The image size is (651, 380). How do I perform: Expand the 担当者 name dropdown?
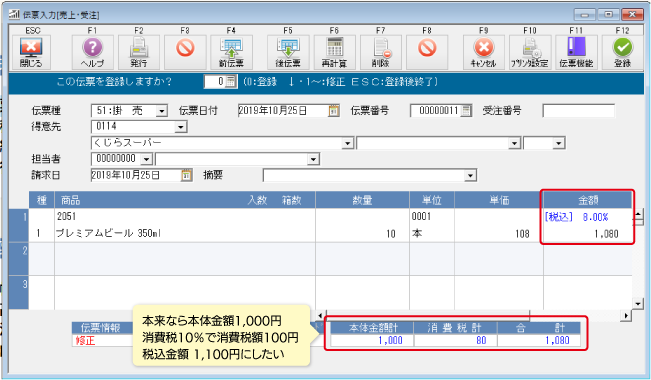tap(313, 159)
